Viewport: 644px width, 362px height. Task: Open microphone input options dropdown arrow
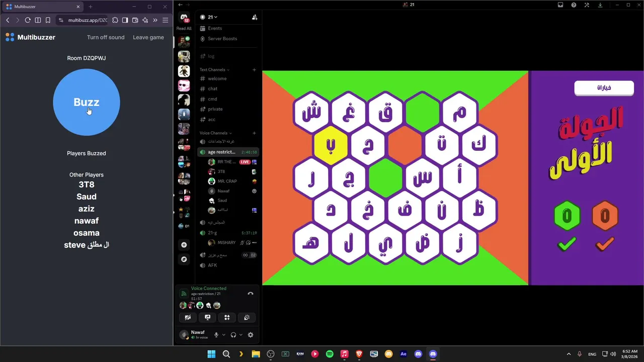point(224,335)
